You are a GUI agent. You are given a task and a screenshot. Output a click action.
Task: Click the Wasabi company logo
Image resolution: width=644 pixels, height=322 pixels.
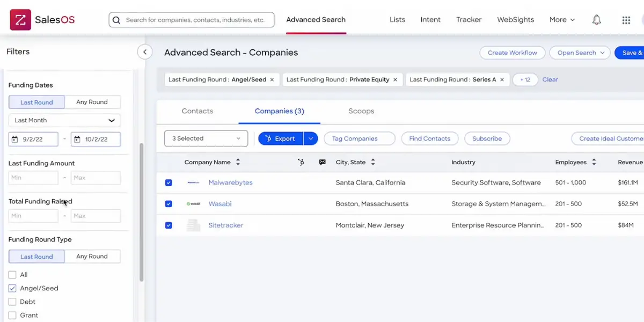193,204
